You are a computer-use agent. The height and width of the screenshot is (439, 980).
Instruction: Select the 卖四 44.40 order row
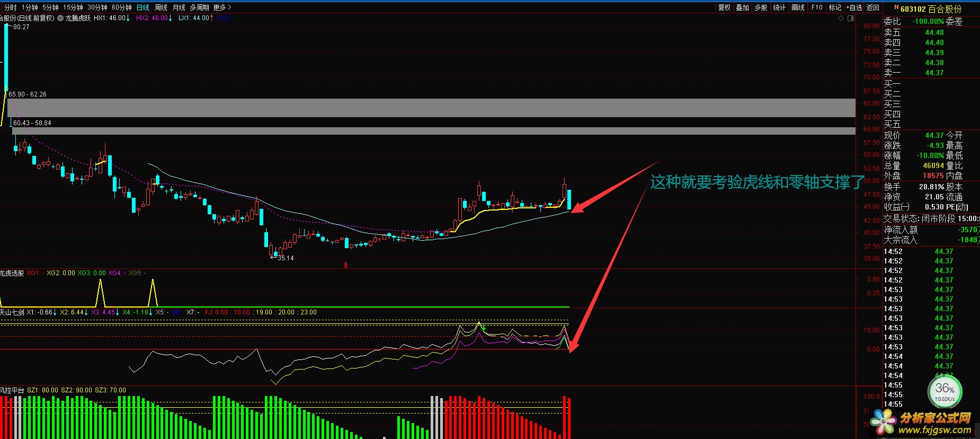(x=931, y=42)
